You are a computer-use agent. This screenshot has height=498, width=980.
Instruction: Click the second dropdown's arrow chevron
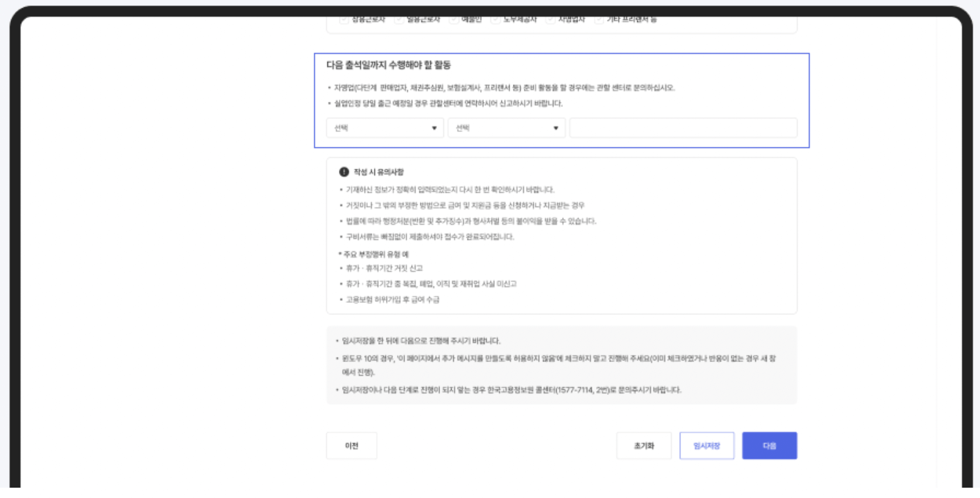click(555, 128)
